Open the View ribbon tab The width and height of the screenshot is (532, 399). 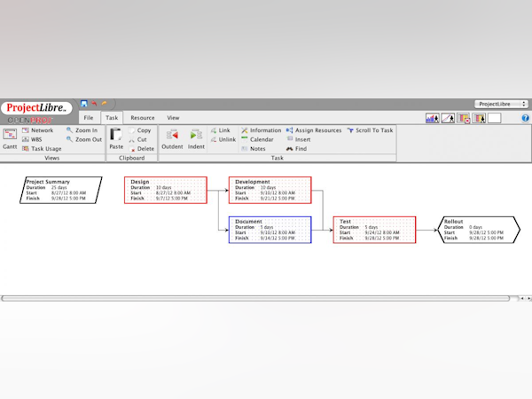pos(173,118)
